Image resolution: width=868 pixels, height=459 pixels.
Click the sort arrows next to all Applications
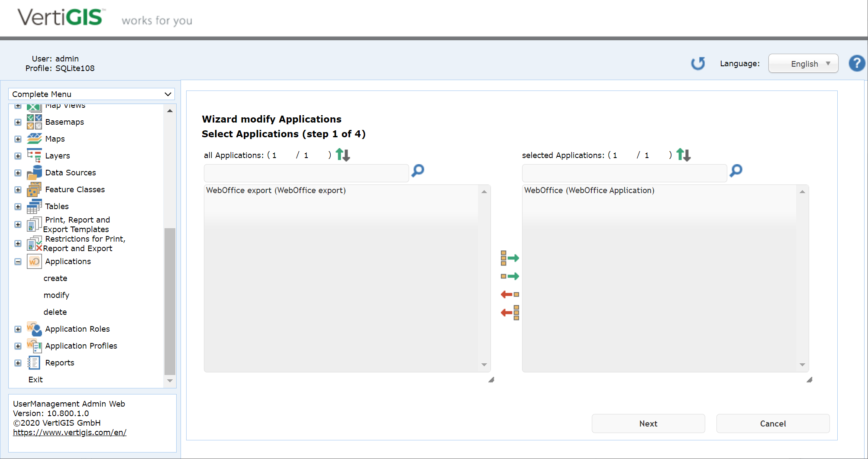[x=342, y=155]
